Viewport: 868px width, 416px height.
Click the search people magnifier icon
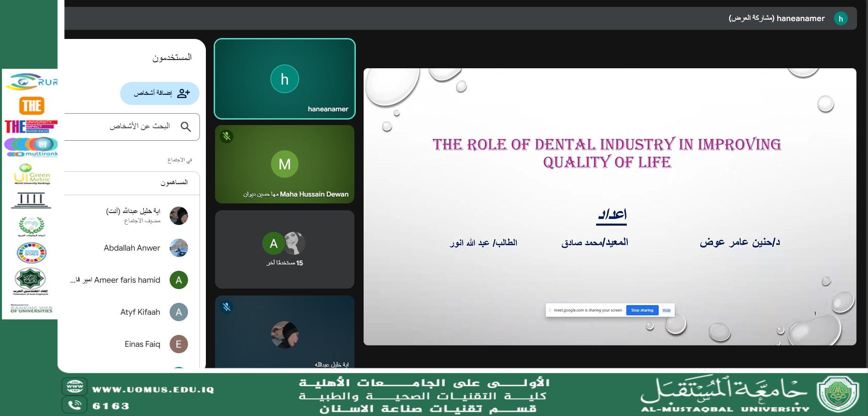186,126
